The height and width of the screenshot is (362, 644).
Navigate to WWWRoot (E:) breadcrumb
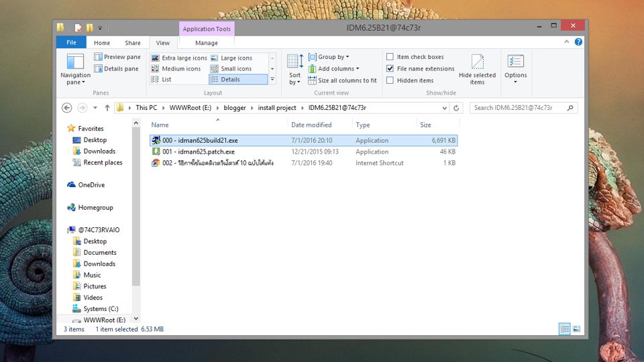[190, 107]
